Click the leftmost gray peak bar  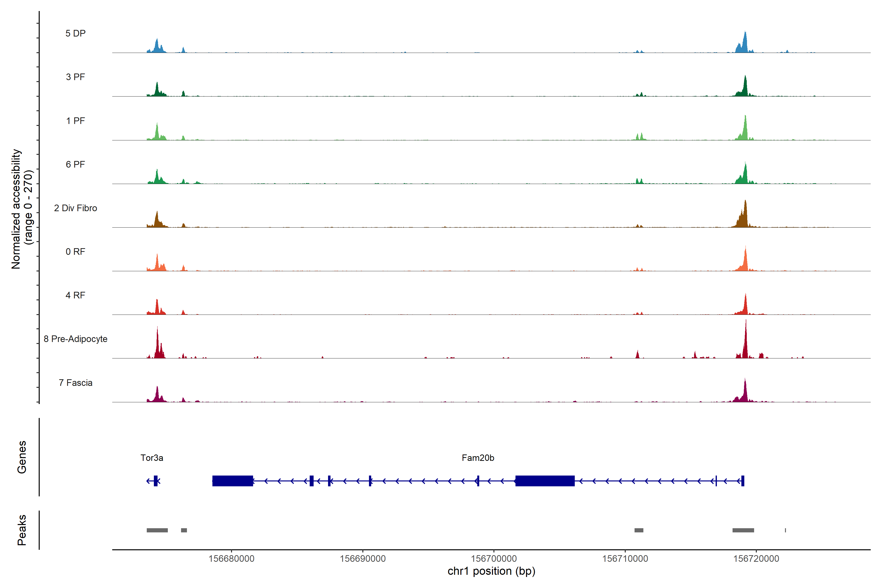tap(157, 530)
